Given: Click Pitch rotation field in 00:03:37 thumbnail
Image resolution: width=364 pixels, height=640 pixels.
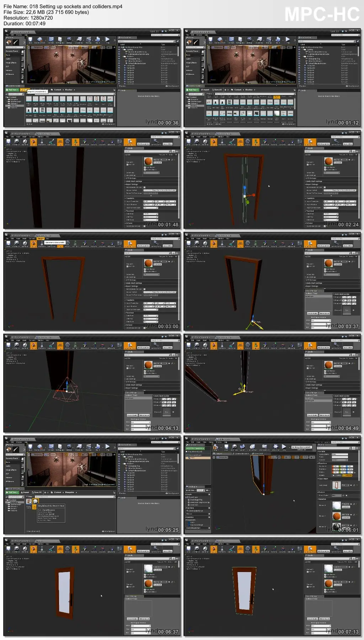Looking at the screenshot, I should pos(321,320).
